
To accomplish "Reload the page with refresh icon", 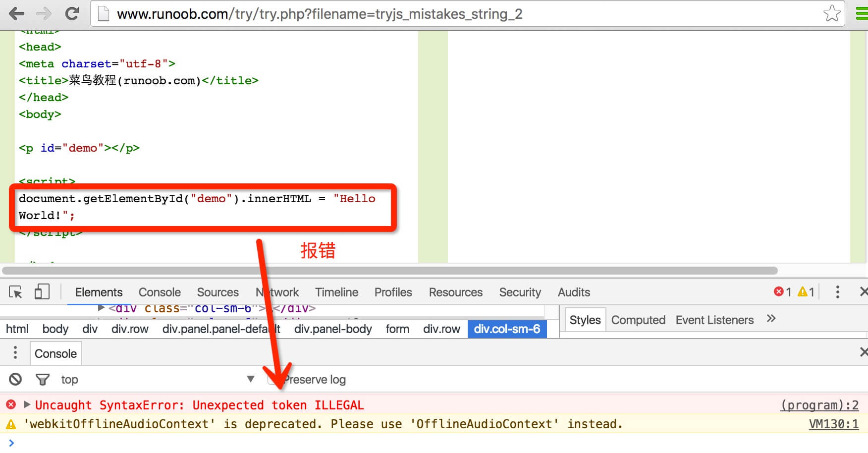I will point(72,14).
